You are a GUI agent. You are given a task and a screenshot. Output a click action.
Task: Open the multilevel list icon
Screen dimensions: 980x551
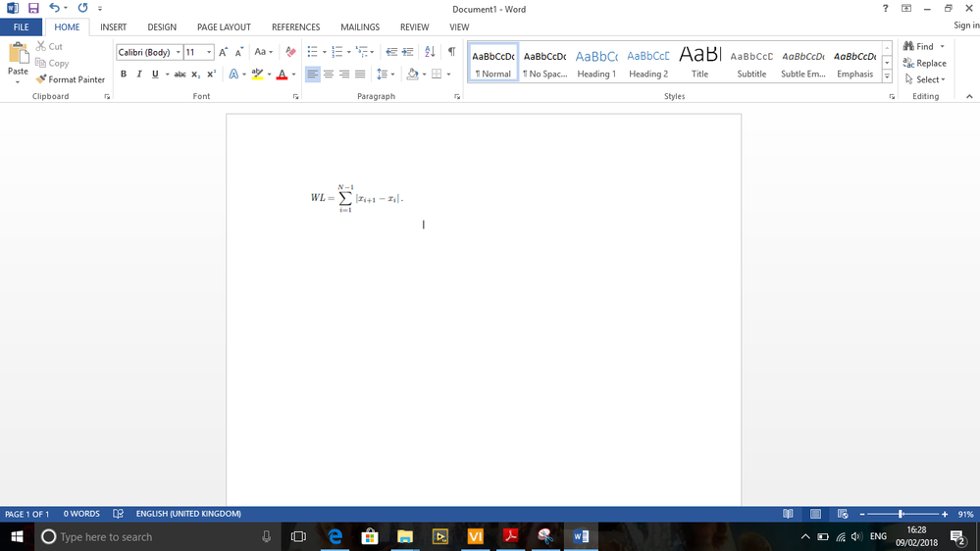point(362,52)
